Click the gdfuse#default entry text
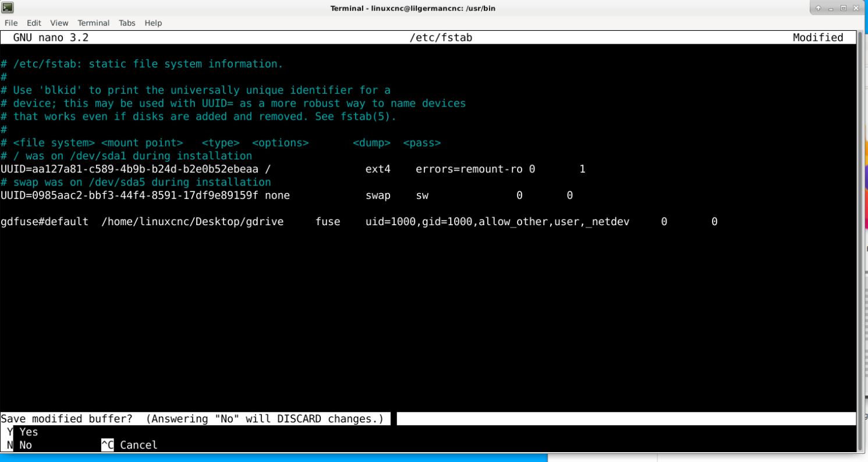 tap(45, 222)
